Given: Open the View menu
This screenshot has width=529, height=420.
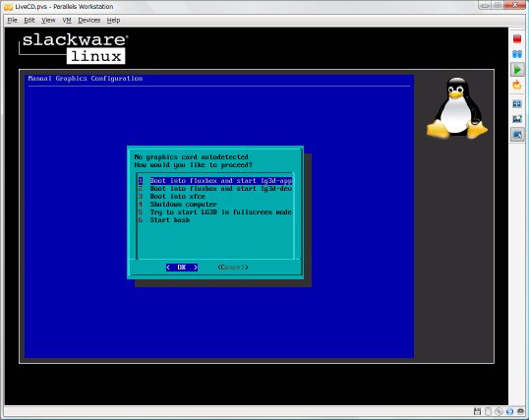Looking at the screenshot, I should pyautogui.click(x=48, y=21).
